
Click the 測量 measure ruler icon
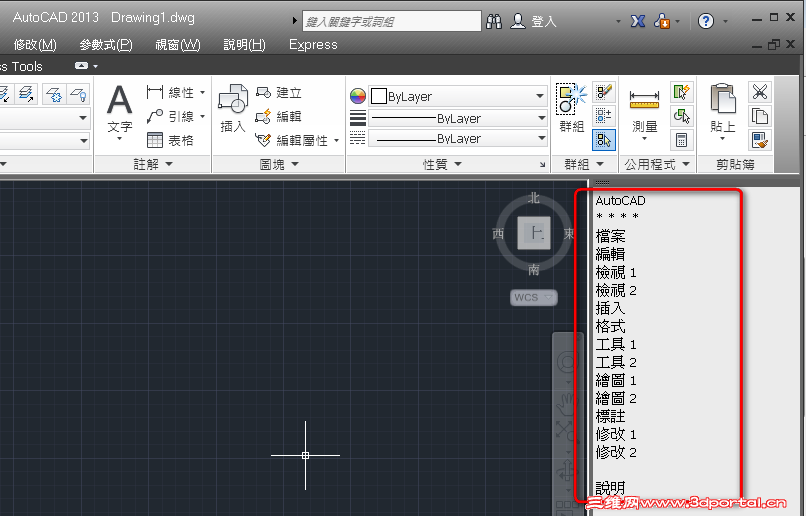click(x=644, y=99)
